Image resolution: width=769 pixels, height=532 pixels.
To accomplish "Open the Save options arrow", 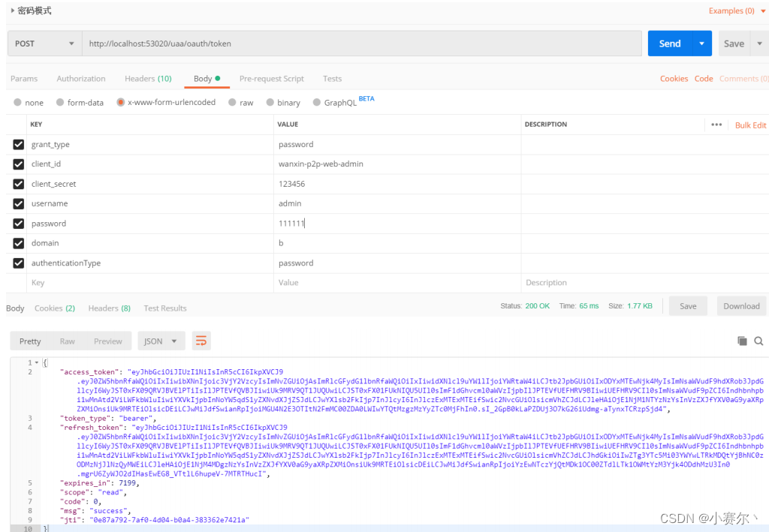I will pos(760,44).
